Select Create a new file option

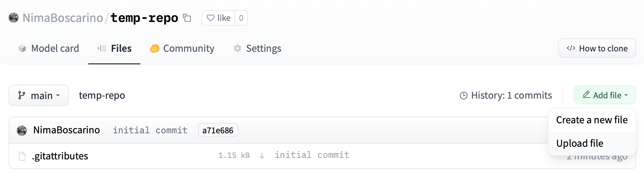pos(592,120)
